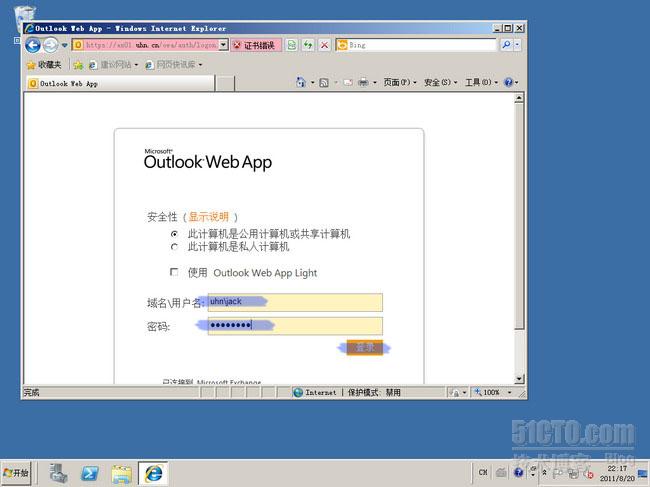Click the Show Desktop button
Screen dimensions: 650x487
tap(644, 473)
